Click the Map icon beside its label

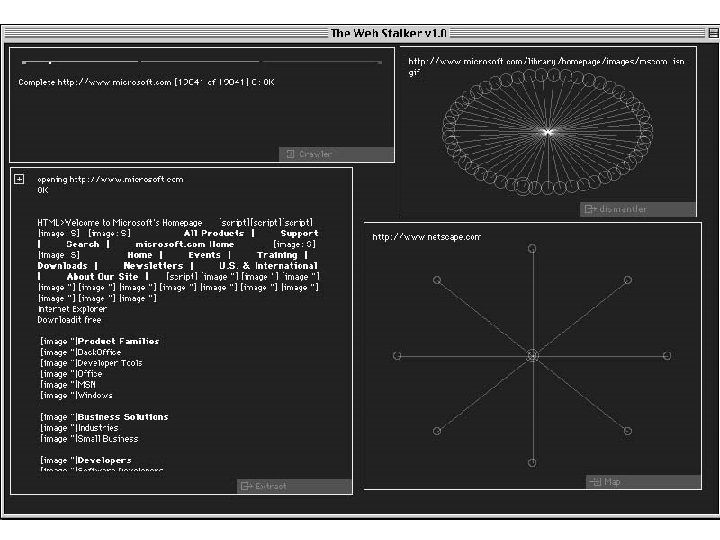click(596, 482)
